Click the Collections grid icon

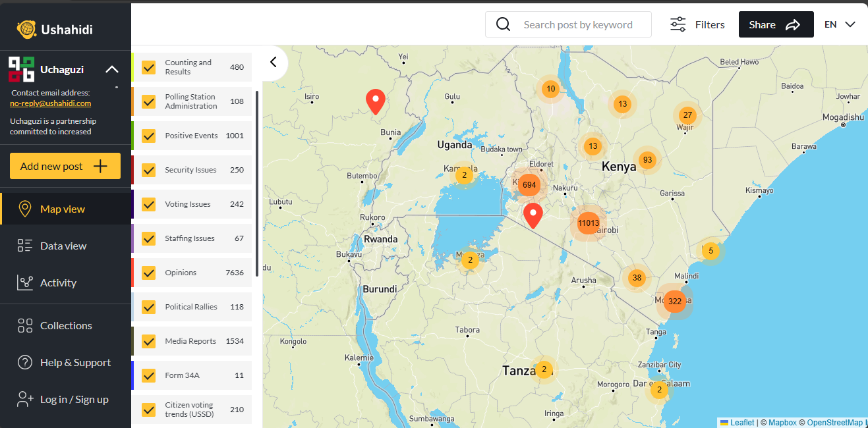click(x=25, y=325)
